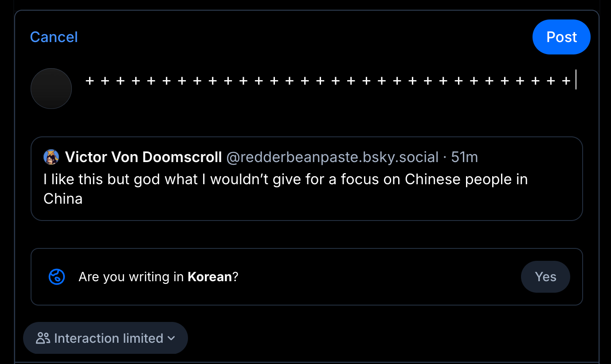
Task: Cancel the post draft
Action: pos(54,37)
